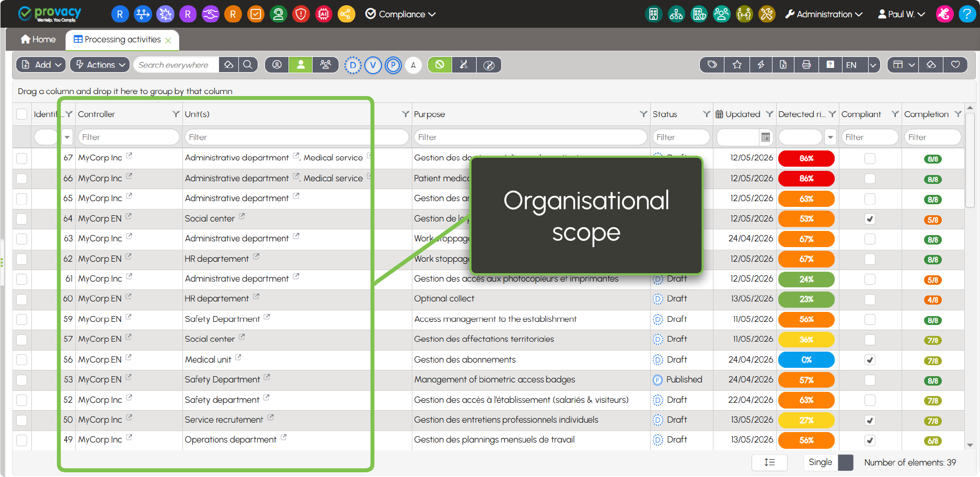Open the Compliance menu
The height and width of the screenshot is (477, 980).
400,14
